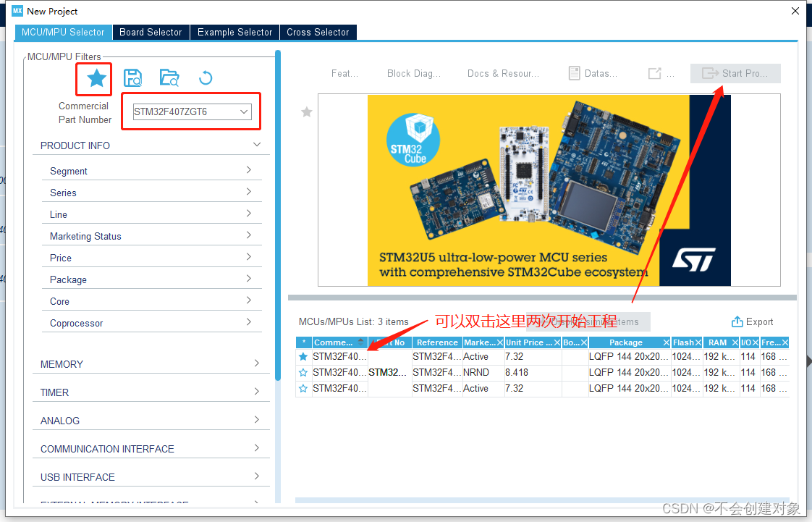Remove the Board column via its X
This screenshot has height=522, width=812.
[x=583, y=343]
